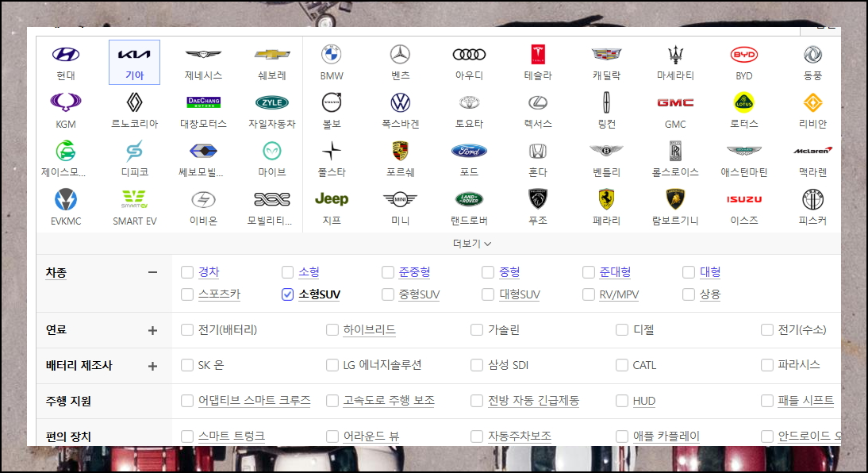
Task: Check the 디젤 fuel checkbox
Action: pos(622,329)
